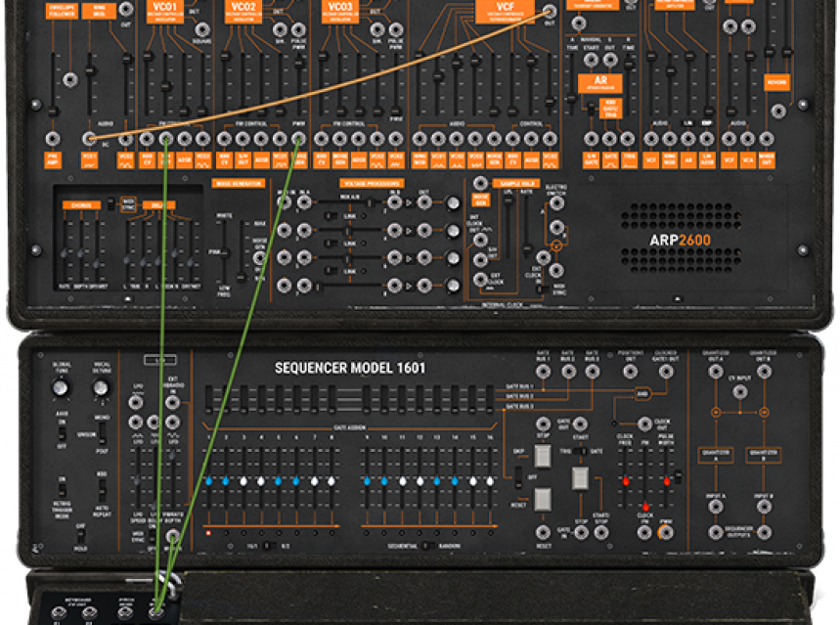This screenshot has height=625, width=840.
Task: Click the CHORUS effect label
Action: pyautogui.click(x=81, y=204)
